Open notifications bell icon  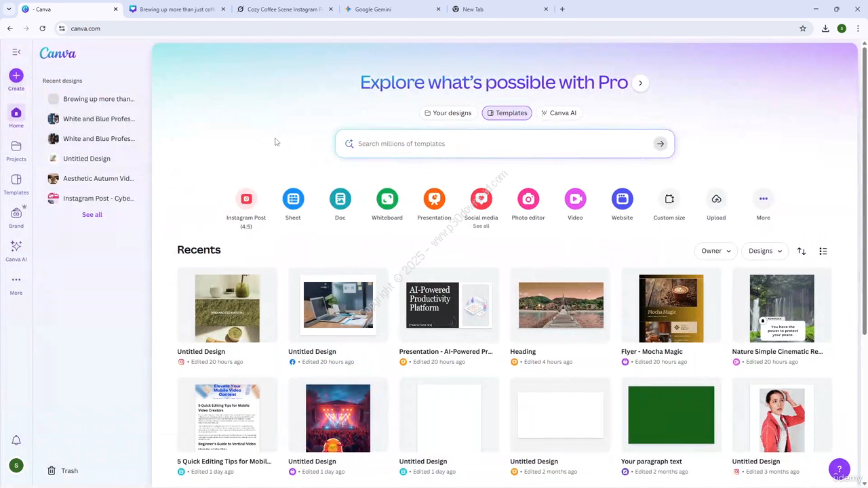coord(16,441)
